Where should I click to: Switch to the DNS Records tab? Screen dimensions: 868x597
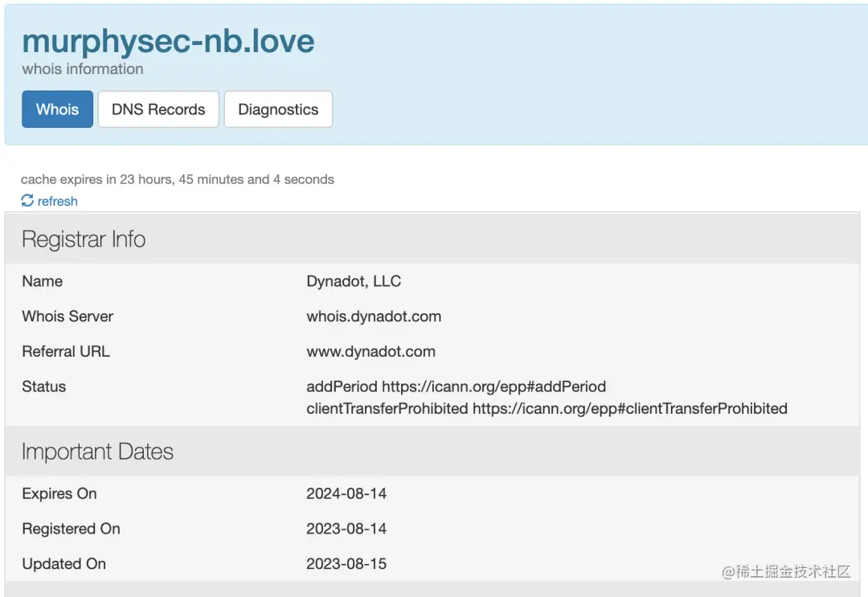coord(158,109)
